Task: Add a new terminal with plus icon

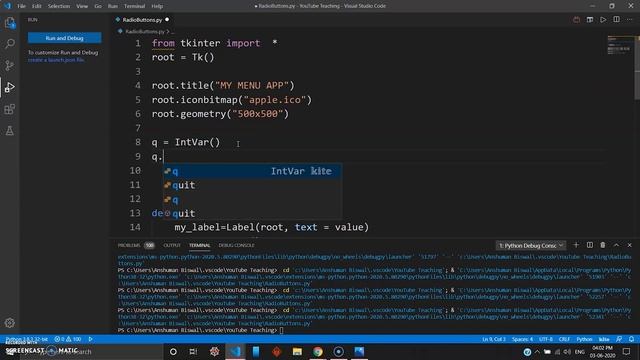Action: point(576,245)
